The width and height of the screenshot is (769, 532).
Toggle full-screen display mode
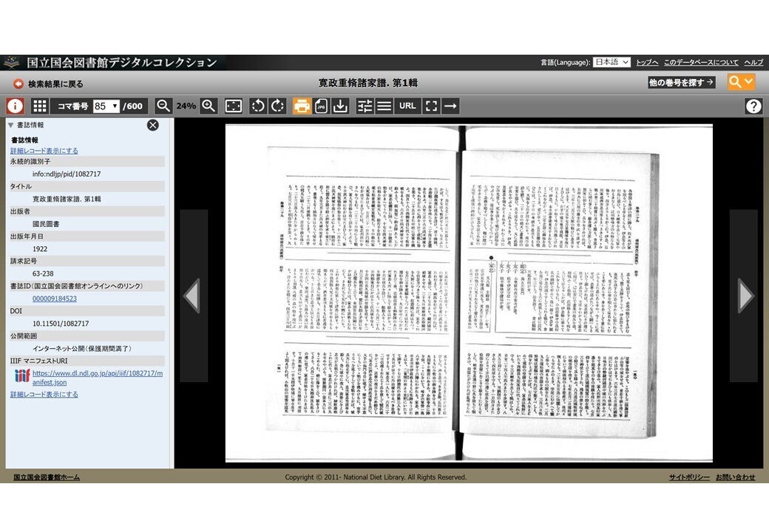432,106
